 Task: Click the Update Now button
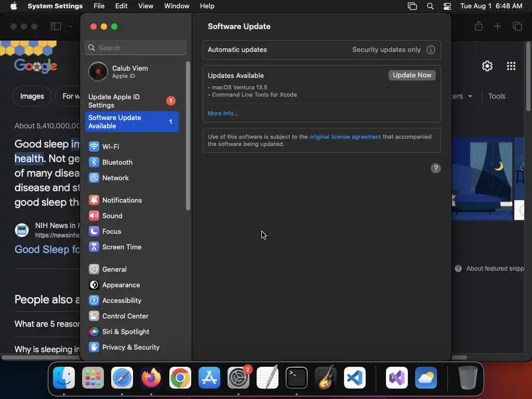pos(412,75)
